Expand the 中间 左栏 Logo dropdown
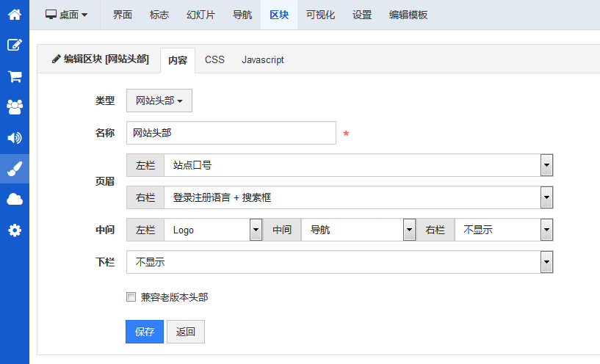The width and height of the screenshot is (600, 364). [212, 230]
